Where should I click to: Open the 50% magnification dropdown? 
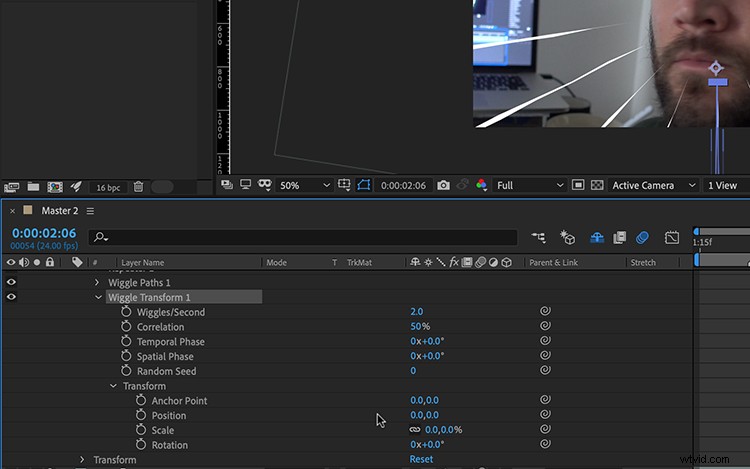pyautogui.click(x=304, y=185)
